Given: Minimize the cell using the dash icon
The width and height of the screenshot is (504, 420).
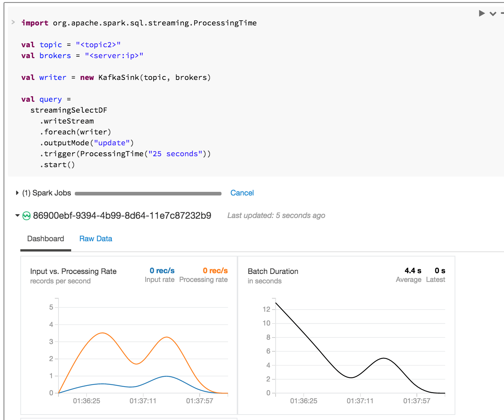Looking at the screenshot, I should [502, 13].
